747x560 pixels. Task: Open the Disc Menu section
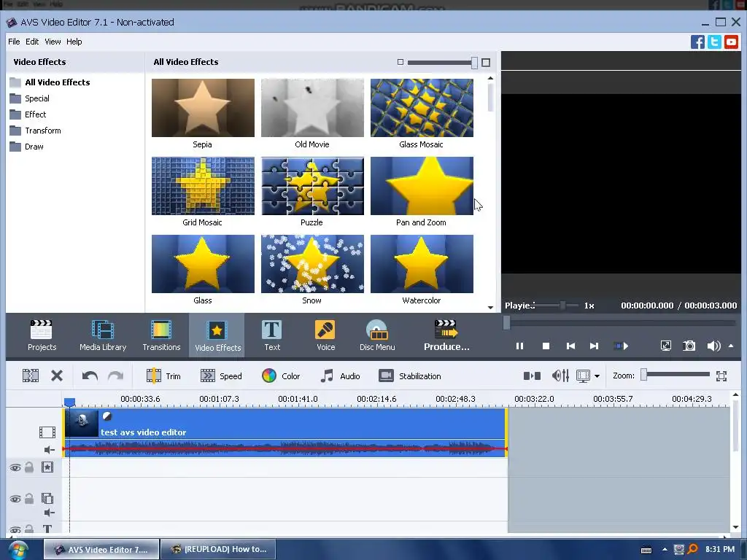tap(377, 335)
